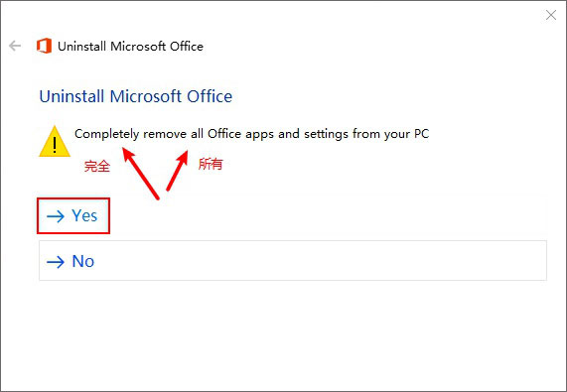Image resolution: width=567 pixels, height=392 pixels.
Task: Click the right red annotation arrow
Action: click(177, 171)
